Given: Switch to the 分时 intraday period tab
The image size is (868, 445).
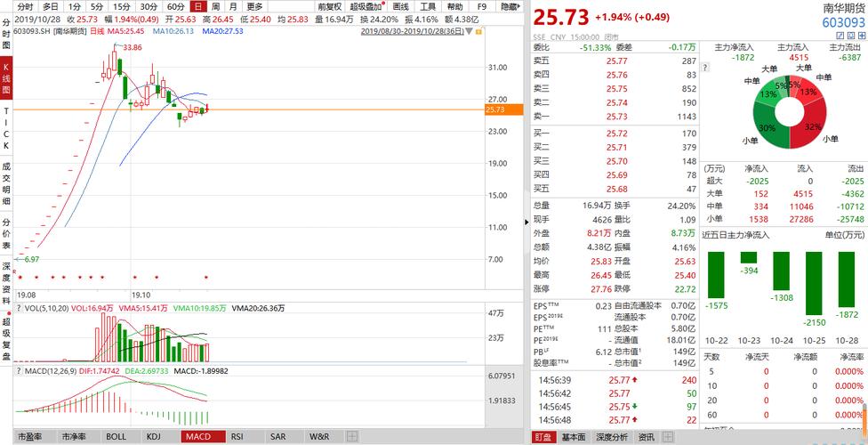Looking at the screenshot, I should coord(25,6).
